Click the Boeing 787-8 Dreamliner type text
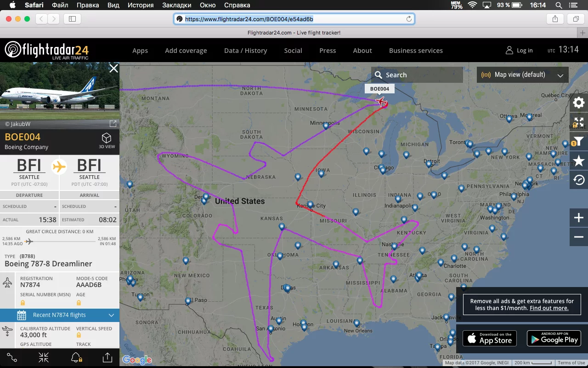The image size is (588, 368). [48, 264]
